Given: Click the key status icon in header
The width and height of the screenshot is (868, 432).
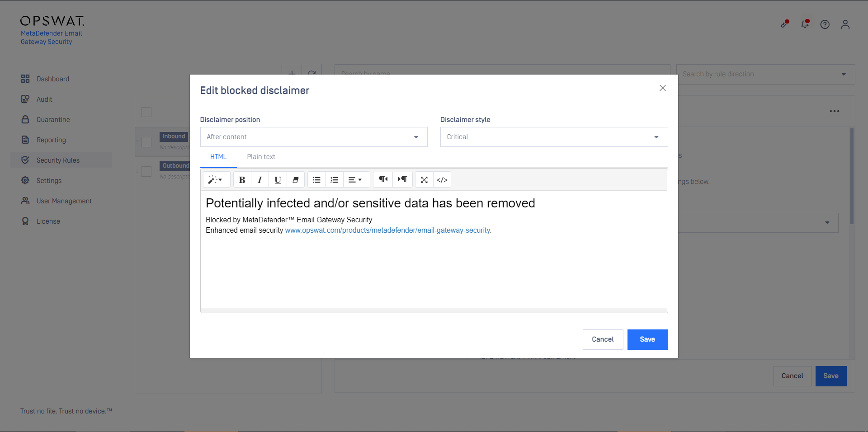Looking at the screenshot, I should coord(785,24).
